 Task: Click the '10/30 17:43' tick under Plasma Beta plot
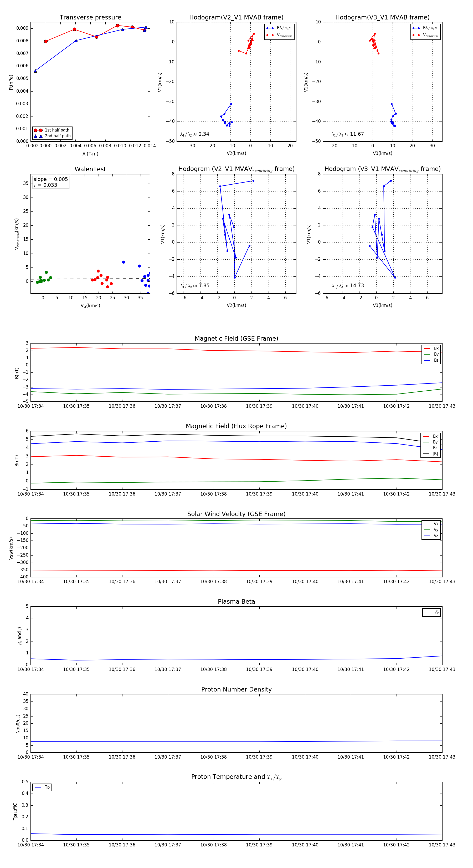(x=442, y=669)
